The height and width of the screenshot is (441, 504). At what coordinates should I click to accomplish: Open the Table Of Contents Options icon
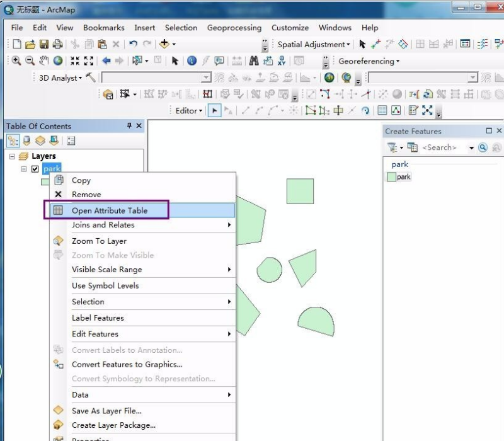click(x=71, y=140)
